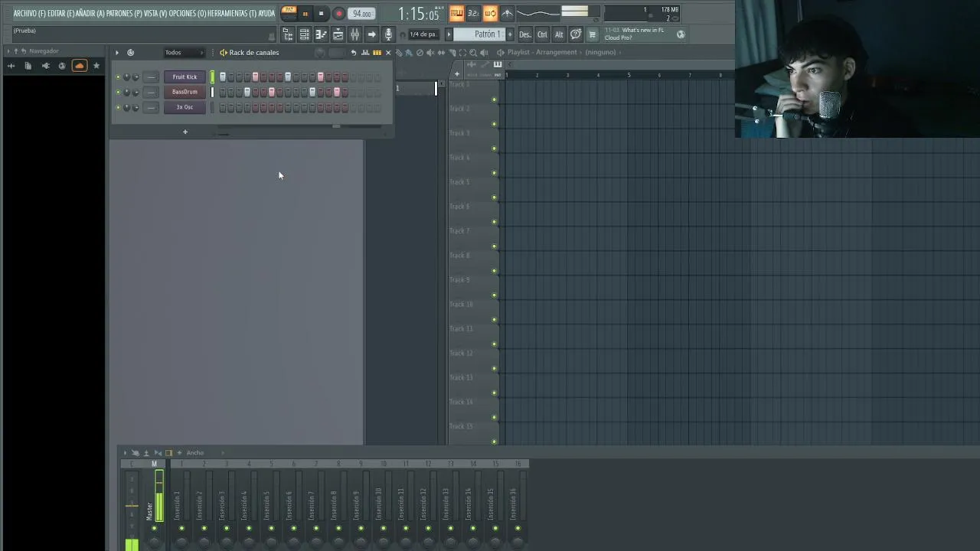Open the ARCHIVO menu
Image resolution: width=980 pixels, height=551 pixels.
pyautogui.click(x=29, y=13)
